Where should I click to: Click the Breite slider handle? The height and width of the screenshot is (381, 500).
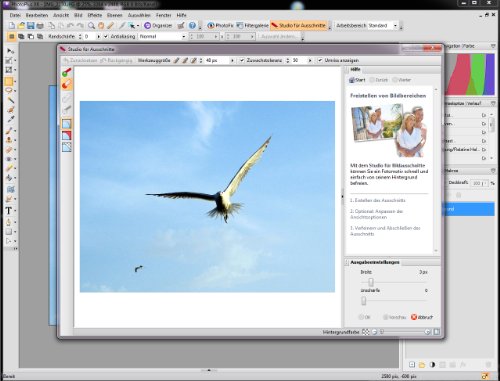(371, 282)
